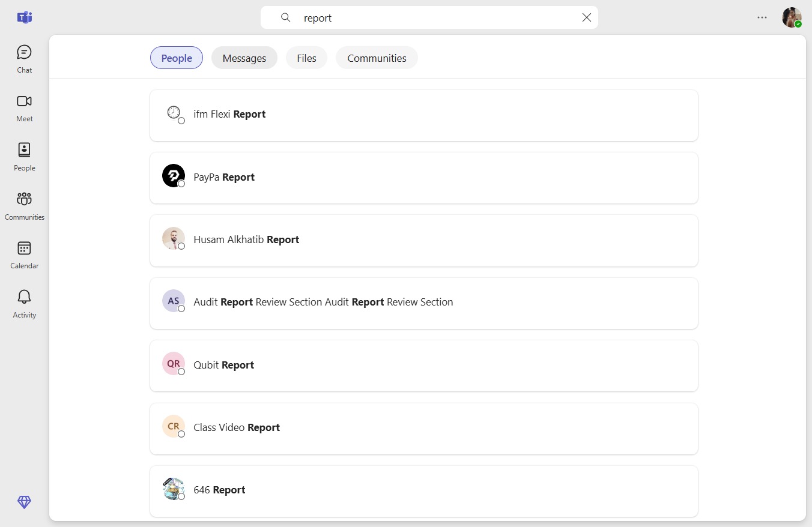Open the Settings and more ellipsis

(762, 17)
